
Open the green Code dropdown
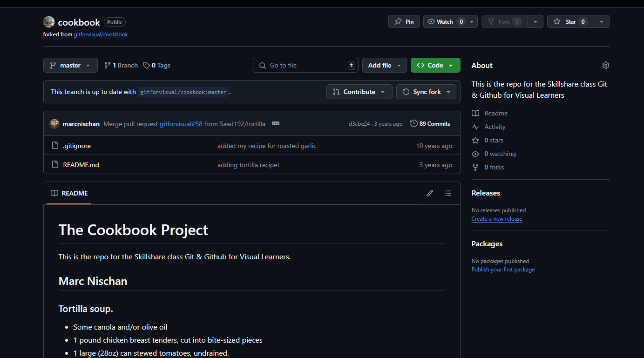[435, 65]
